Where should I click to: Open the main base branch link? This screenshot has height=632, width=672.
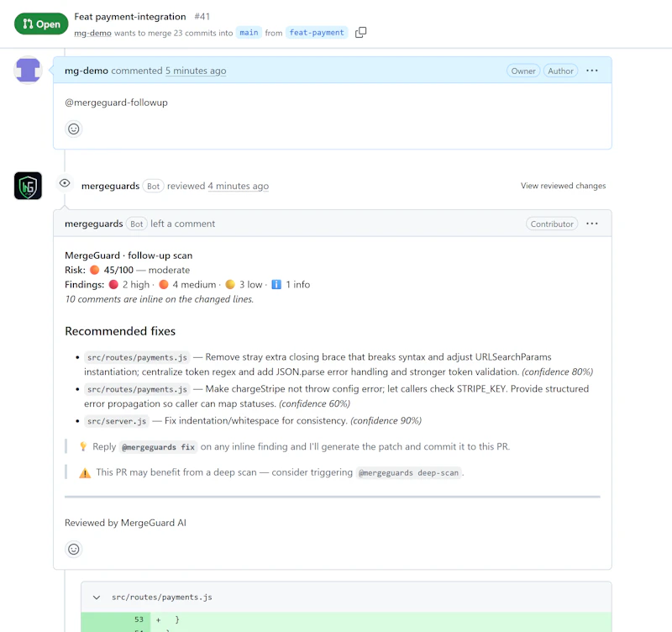(x=249, y=33)
